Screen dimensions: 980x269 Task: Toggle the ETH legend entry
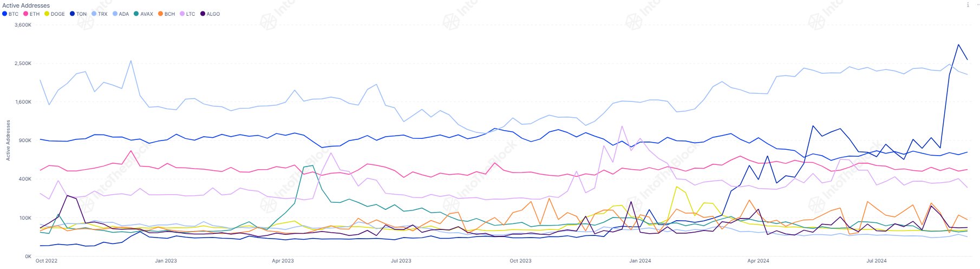(31, 14)
